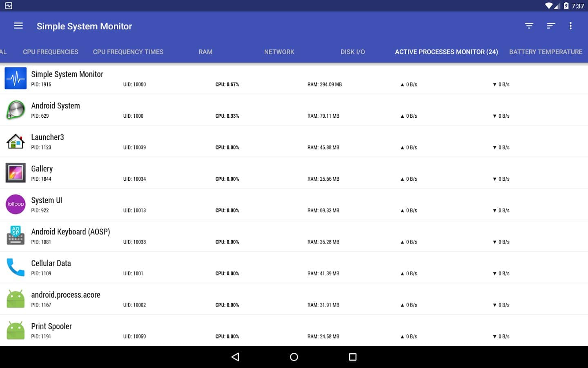Select the Print Spooler process name
Image resolution: width=588 pixels, height=368 pixels.
tap(51, 326)
